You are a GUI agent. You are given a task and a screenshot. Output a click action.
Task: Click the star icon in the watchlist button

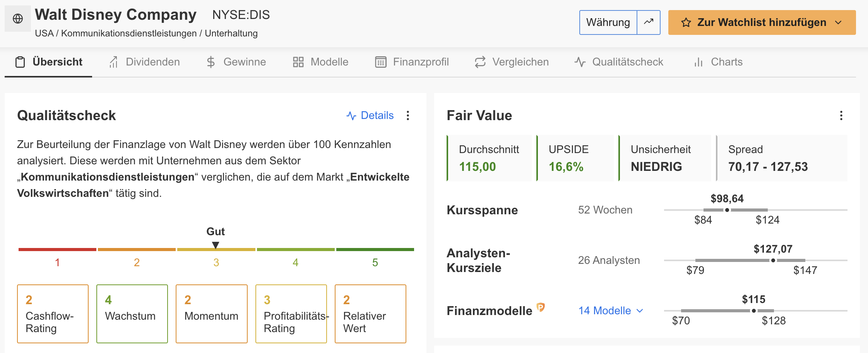pyautogui.click(x=686, y=22)
